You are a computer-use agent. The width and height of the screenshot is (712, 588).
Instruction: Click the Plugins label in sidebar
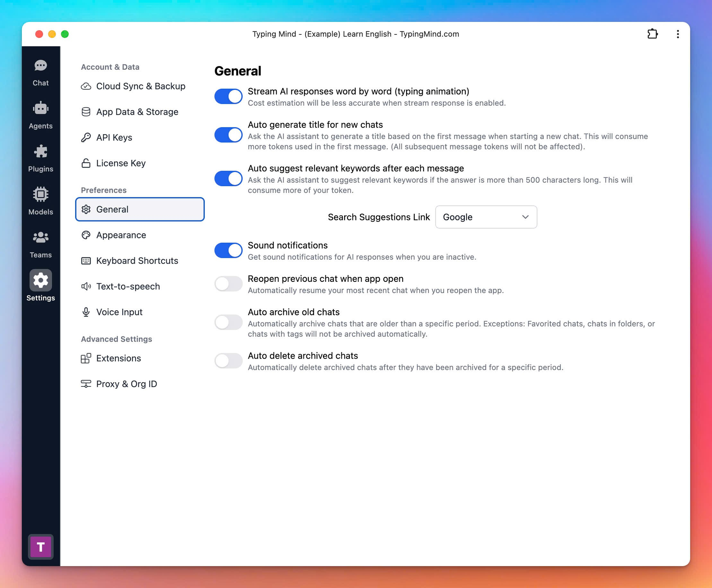coord(41,169)
